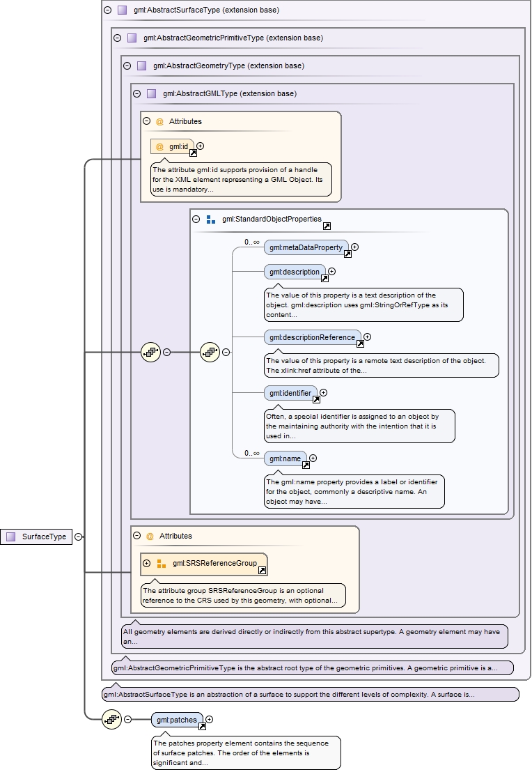Collapse gml:AbstractSurfaceType extension base
532x772 pixels.
click(x=107, y=10)
